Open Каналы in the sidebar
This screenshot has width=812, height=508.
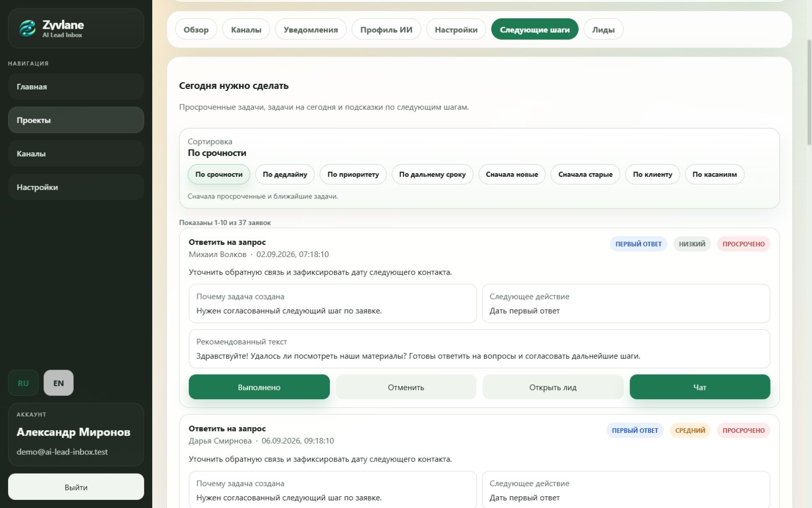(x=76, y=153)
